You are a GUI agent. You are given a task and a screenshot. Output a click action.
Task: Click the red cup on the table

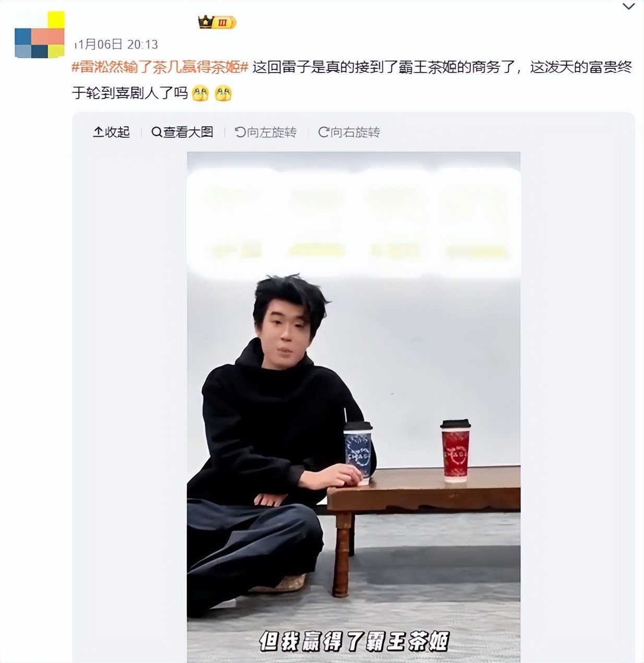456,450
